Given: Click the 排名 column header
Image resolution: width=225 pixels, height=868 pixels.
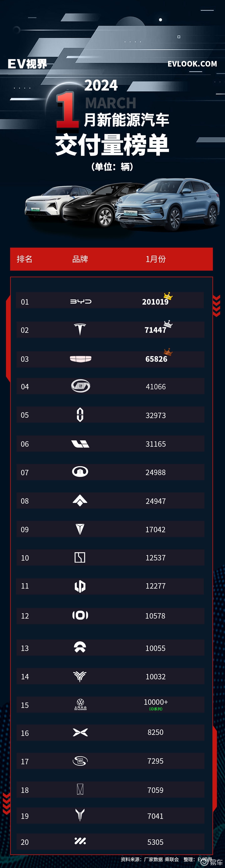Looking at the screenshot, I should 25,259.
